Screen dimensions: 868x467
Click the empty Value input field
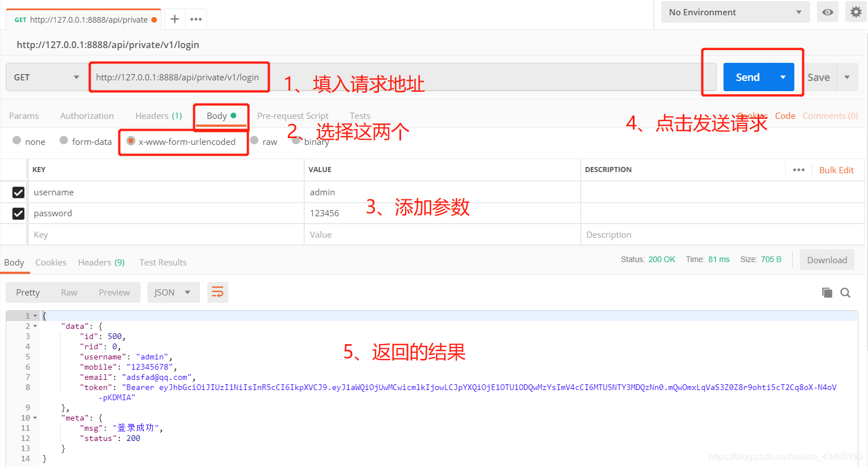[x=442, y=234]
